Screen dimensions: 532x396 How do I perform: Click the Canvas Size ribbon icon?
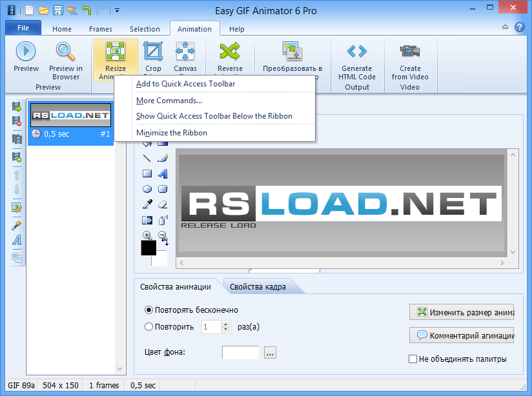pyautogui.click(x=185, y=52)
